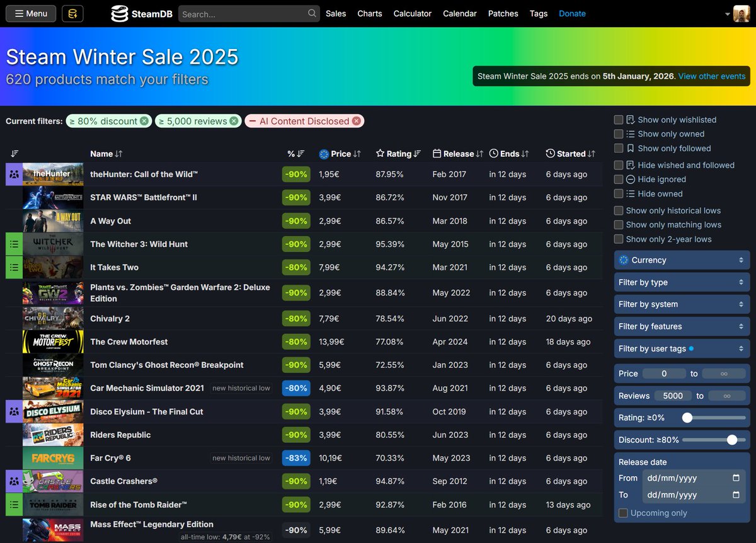Click the green list icon beside Rise of the Tomb Raider

tap(14, 505)
